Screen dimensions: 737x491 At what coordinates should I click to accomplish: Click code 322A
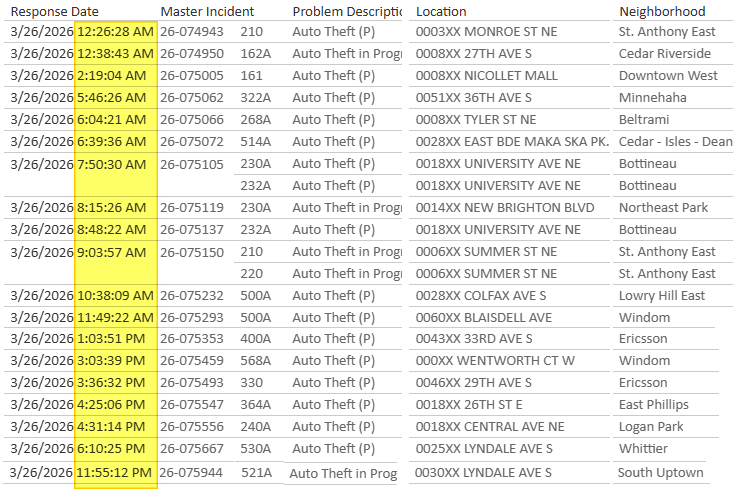tap(256, 98)
